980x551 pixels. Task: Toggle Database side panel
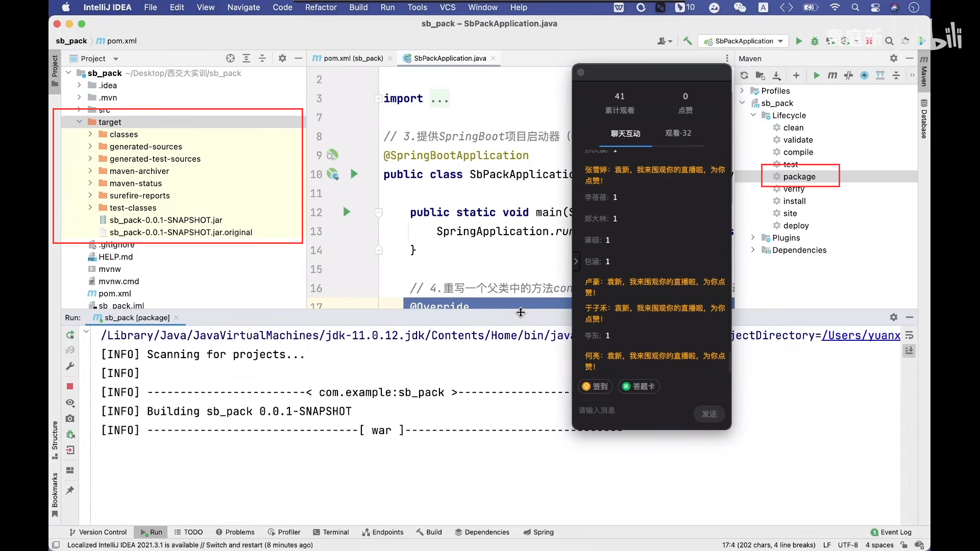pos(924,119)
